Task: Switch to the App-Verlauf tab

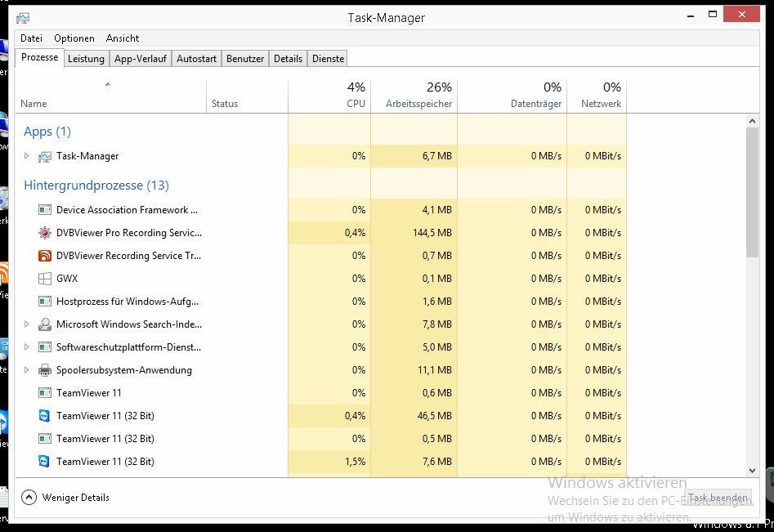Action: tap(141, 59)
